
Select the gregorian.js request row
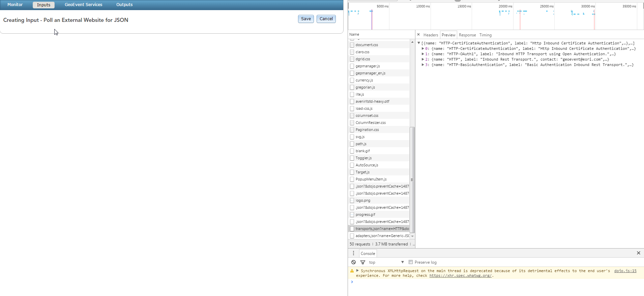point(379,87)
